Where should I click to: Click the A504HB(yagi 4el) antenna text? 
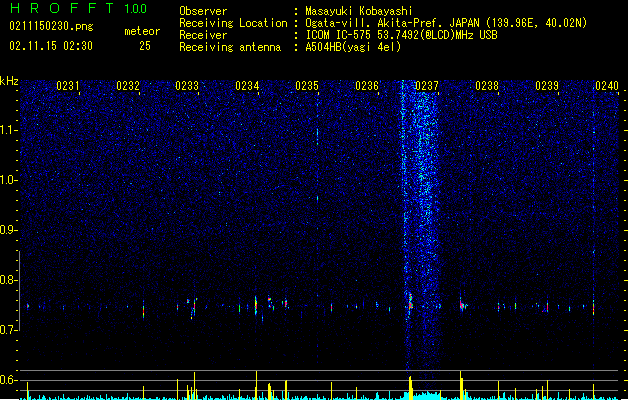click(353, 47)
